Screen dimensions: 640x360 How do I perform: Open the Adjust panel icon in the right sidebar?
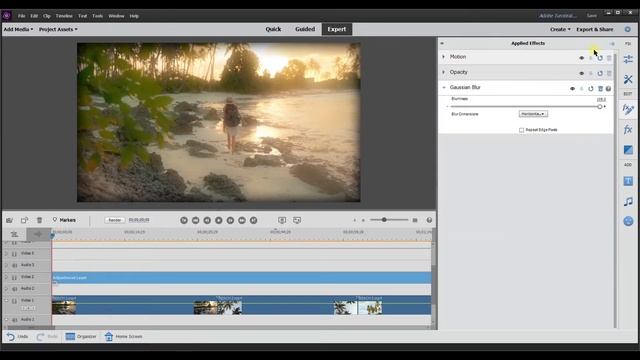tap(628, 59)
